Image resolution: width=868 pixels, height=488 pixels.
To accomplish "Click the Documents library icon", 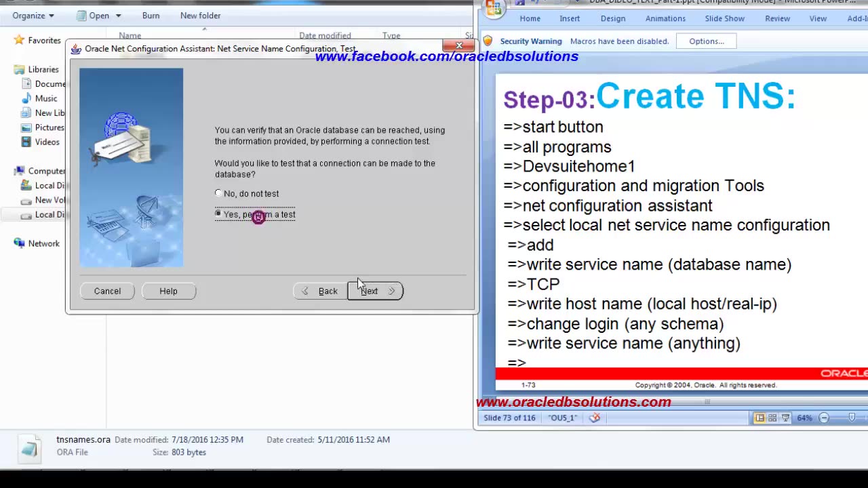I will 26,84.
